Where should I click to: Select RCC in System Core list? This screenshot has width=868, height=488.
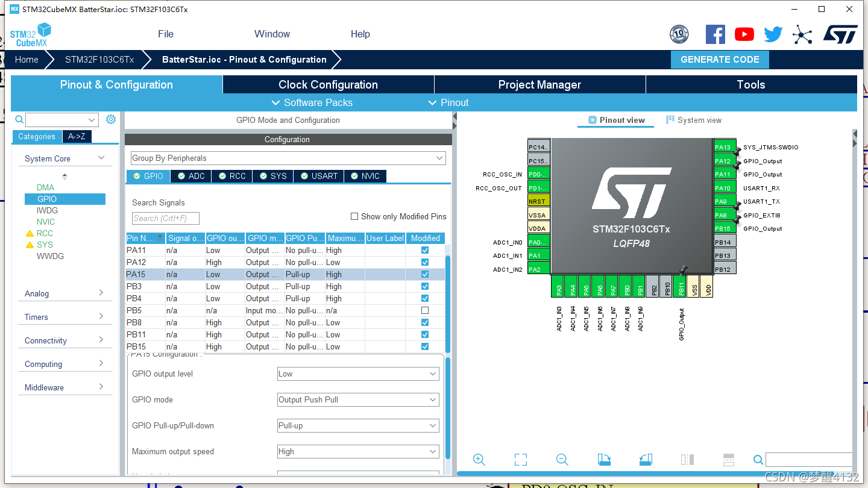click(45, 233)
